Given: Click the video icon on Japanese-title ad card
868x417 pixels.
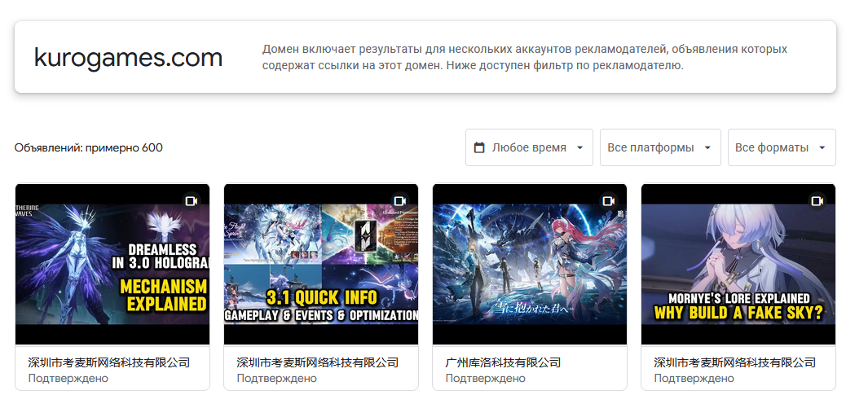Looking at the screenshot, I should tap(608, 200).
